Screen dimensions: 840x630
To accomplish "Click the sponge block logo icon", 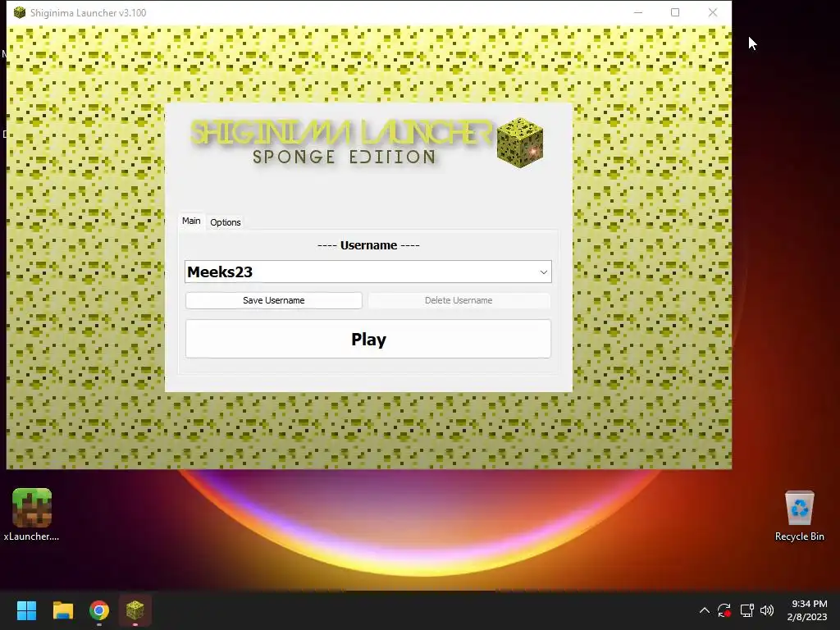I will [519, 143].
